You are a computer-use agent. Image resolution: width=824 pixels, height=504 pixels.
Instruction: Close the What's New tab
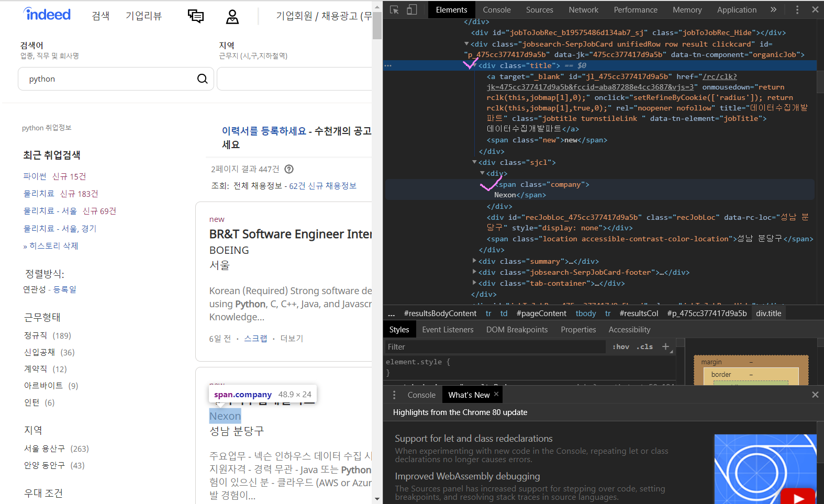click(x=496, y=394)
